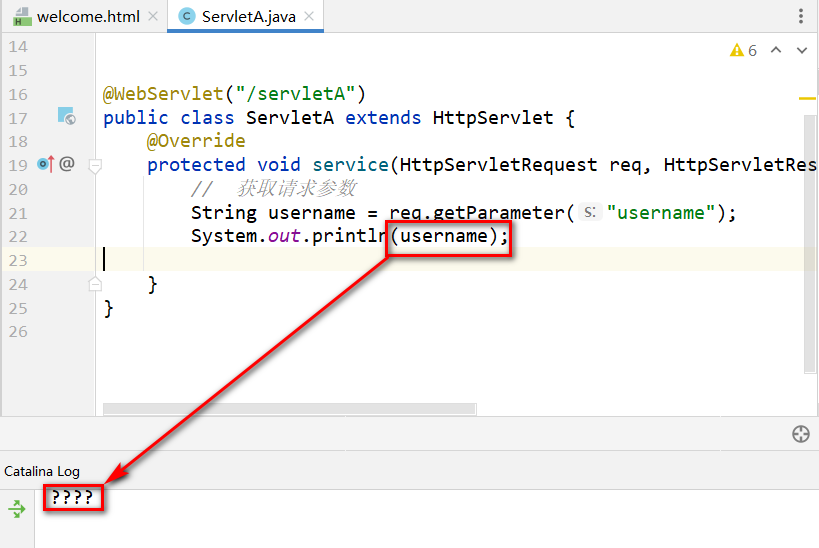
Task: Click the web servlet gutter icon on line 17
Action: (x=67, y=117)
